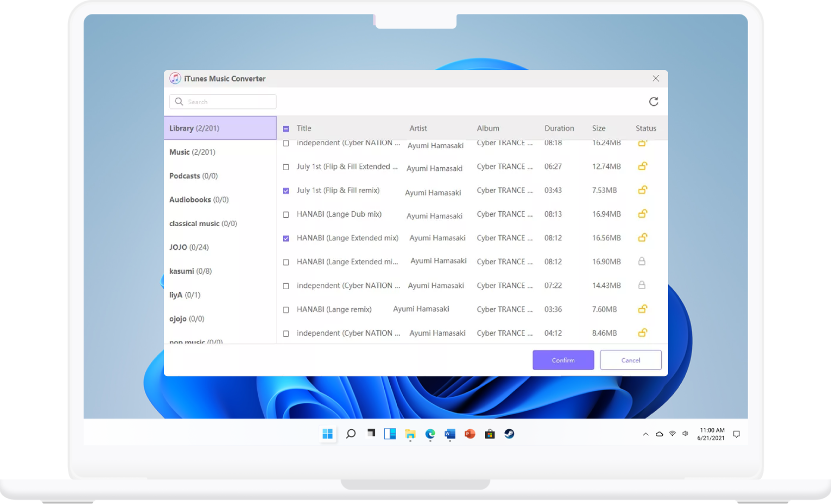
Task: Click the refresh library icon
Action: (x=654, y=102)
